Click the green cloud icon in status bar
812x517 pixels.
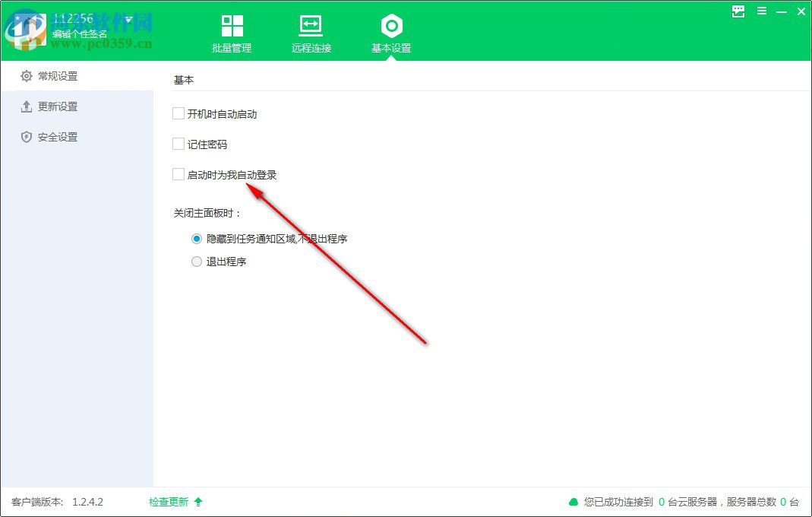pyautogui.click(x=573, y=502)
